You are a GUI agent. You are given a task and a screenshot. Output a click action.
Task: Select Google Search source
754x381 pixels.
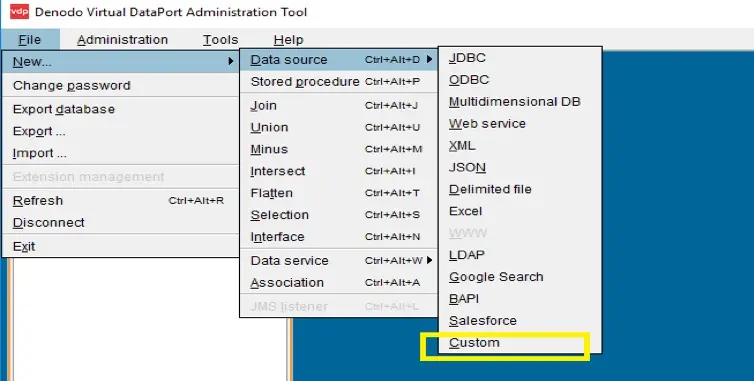pyautogui.click(x=520, y=277)
